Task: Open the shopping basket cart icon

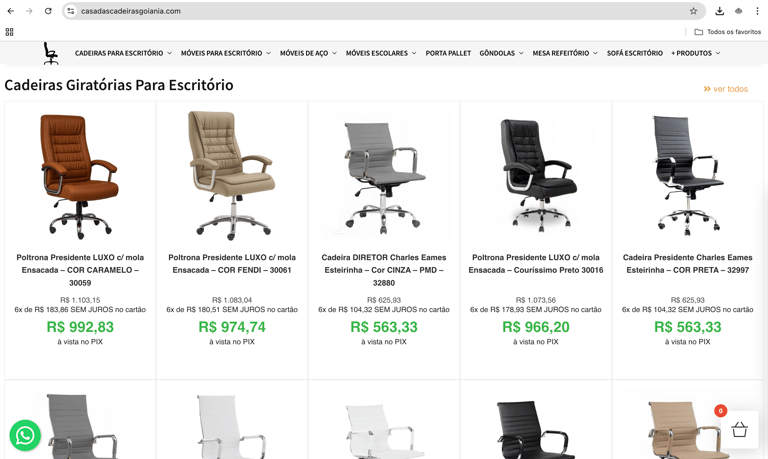Action: [x=739, y=430]
